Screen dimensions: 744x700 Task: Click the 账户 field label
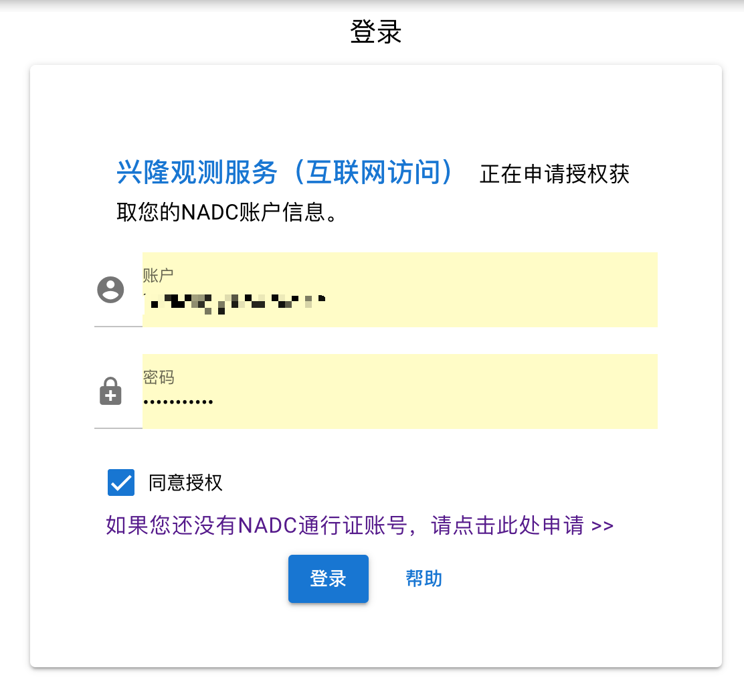[159, 275]
